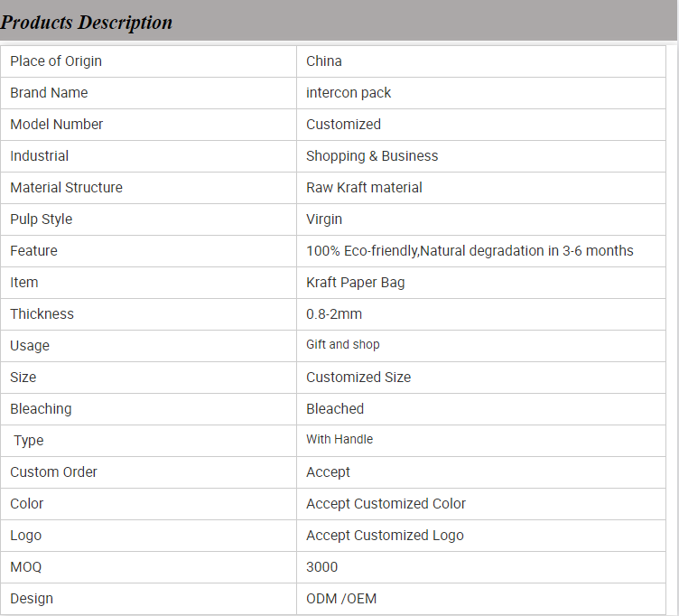The image size is (679, 616).
Task: Select the 'Logo' label
Action: pyautogui.click(x=26, y=536)
